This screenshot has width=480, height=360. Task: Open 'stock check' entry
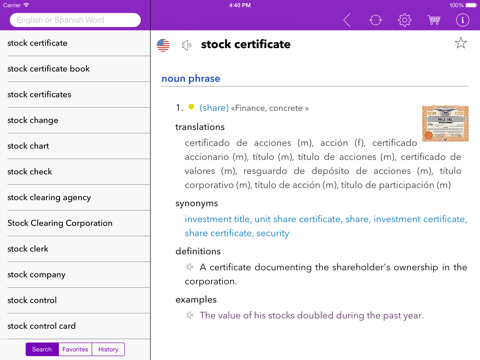click(x=75, y=171)
